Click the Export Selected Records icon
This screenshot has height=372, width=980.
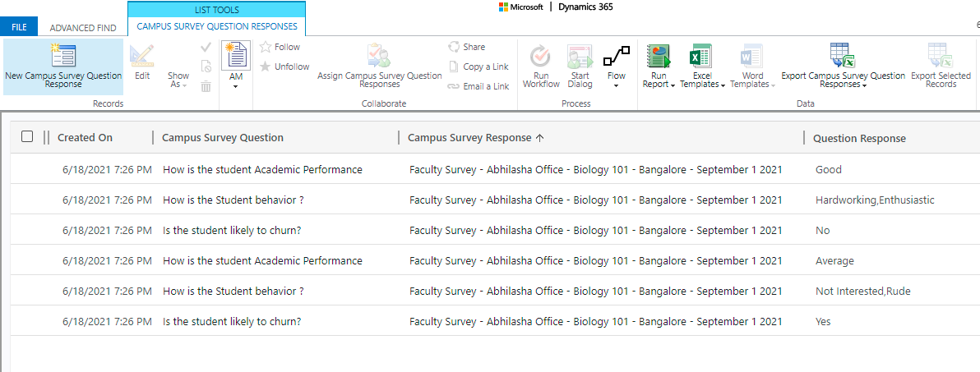click(x=941, y=56)
